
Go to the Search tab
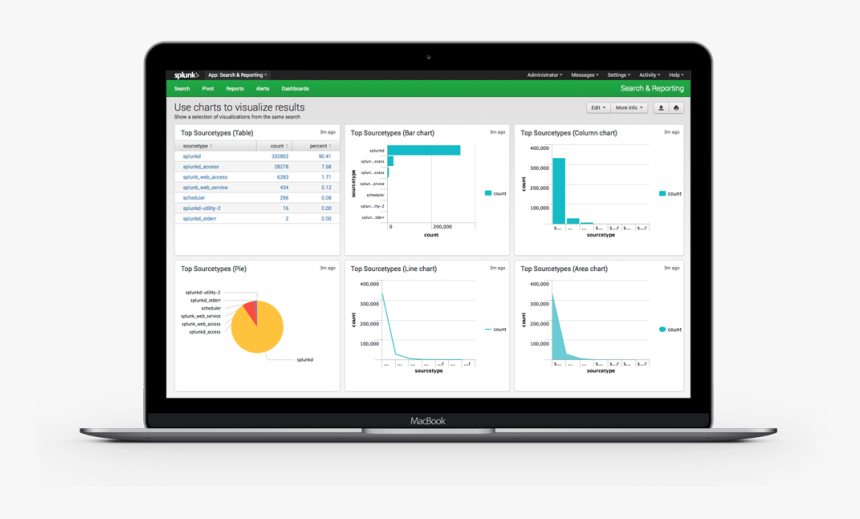click(x=182, y=89)
